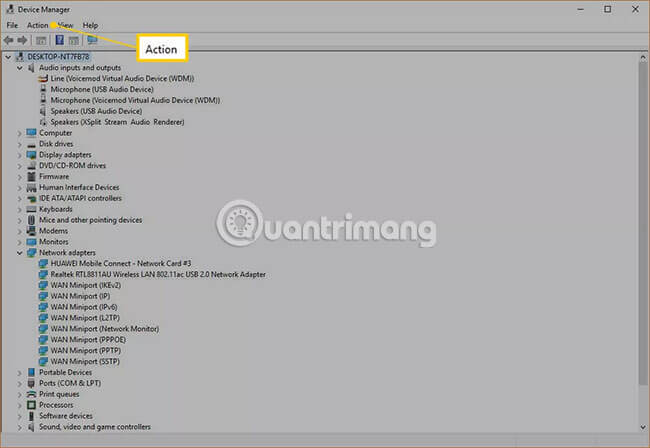Image resolution: width=650 pixels, height=448 pixels.
Task: Select Line (Voicemod Virtual Audio Device (WDM))
Action: point(122,78)
